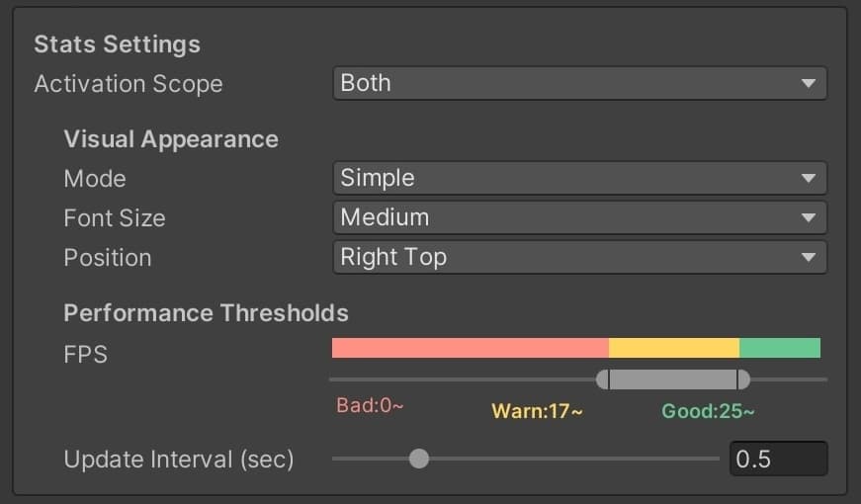This screenshot has height=504, width=861.
Task: Expand the Position dropdown showing Right Top
Action: [x=579, y=258]
